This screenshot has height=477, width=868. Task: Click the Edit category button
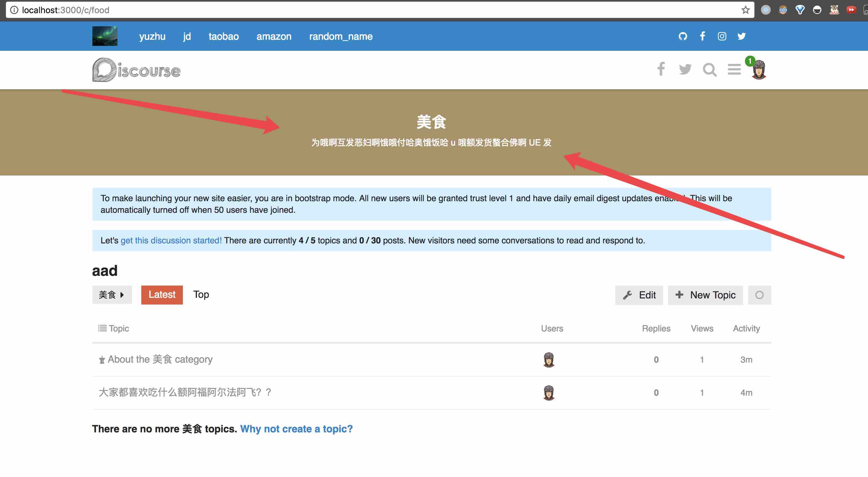(639, 295)
